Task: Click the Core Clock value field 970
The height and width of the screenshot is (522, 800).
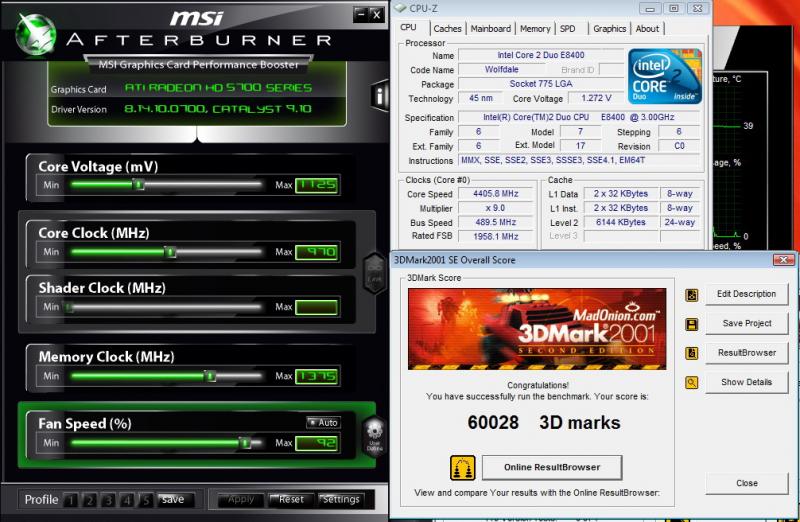Action: [316, 252]
